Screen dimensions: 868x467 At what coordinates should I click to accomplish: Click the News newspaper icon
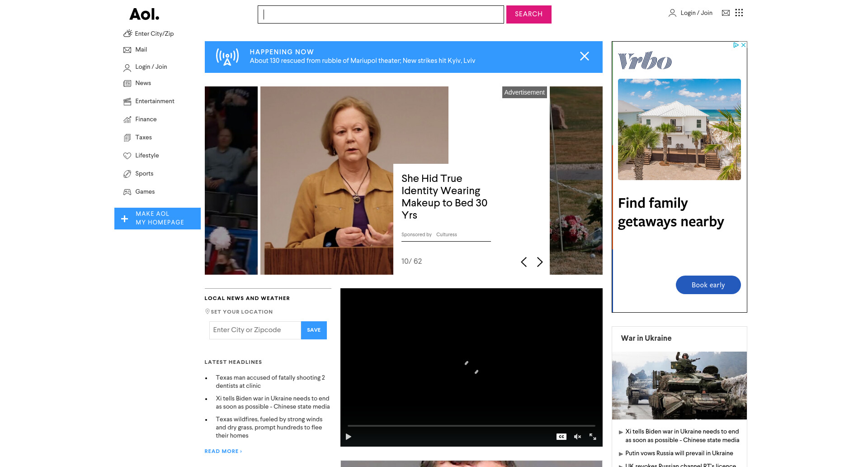(x=127, y=83)
